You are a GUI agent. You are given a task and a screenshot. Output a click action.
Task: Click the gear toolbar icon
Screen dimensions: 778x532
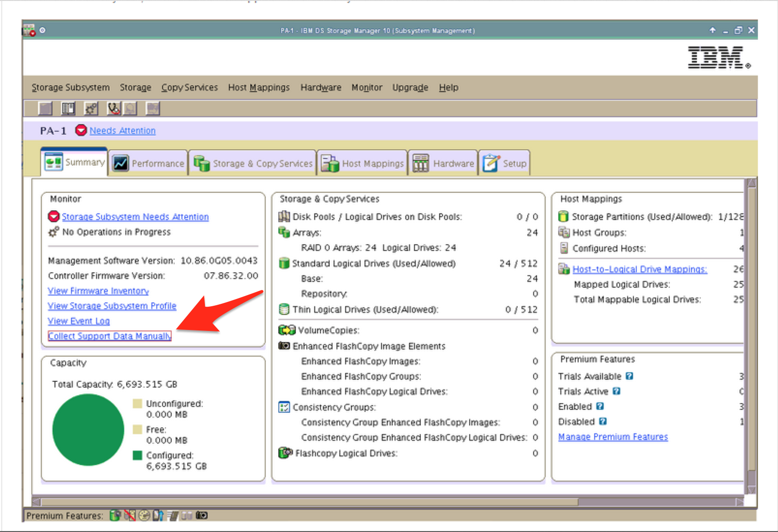[x=91, y=109]
